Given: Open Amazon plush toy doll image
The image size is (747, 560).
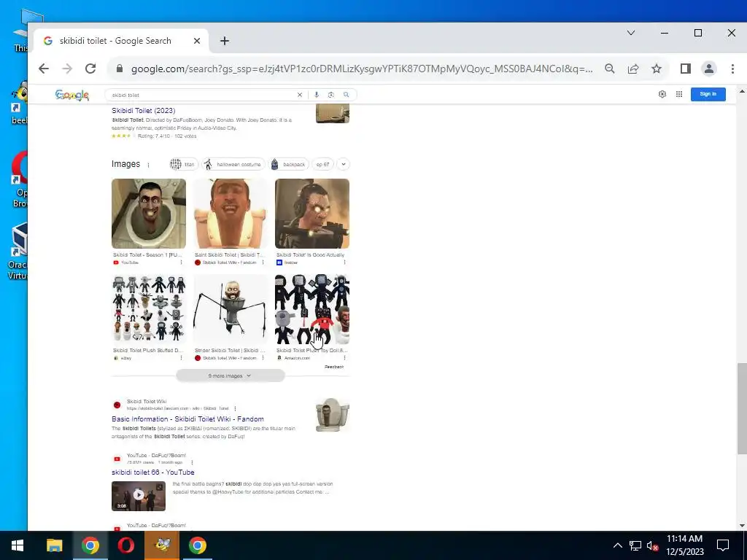Looking at the screenshot, I should (312, 308).
